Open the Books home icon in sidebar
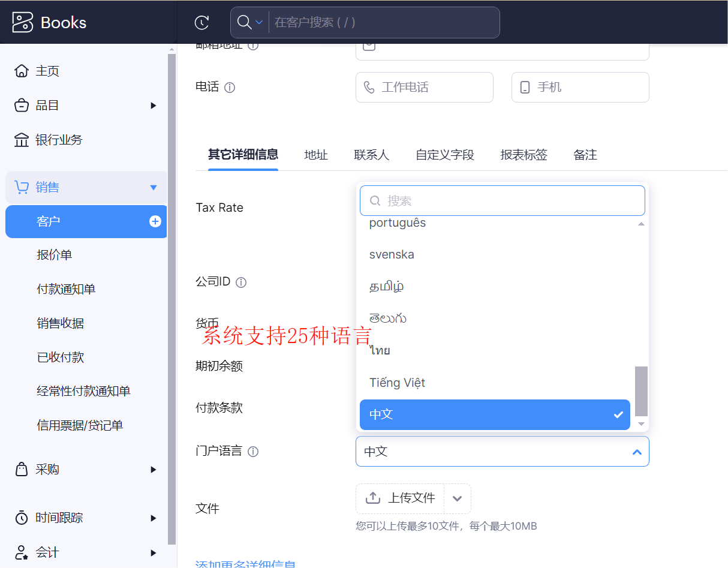 22,70
